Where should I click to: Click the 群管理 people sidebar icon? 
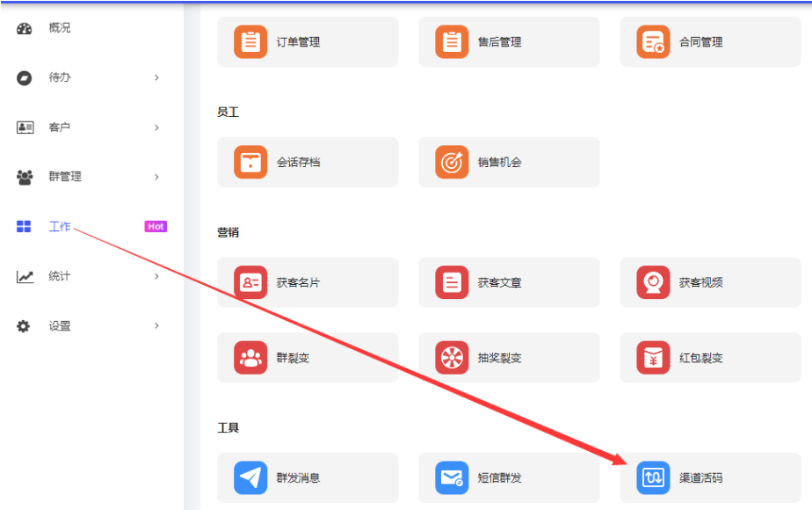pos(25,178)
